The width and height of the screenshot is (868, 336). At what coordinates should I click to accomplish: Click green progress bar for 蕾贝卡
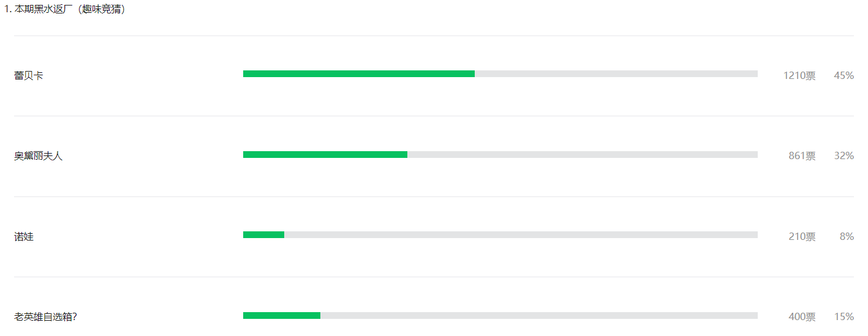pyautogui.click(x=359, y=74)
